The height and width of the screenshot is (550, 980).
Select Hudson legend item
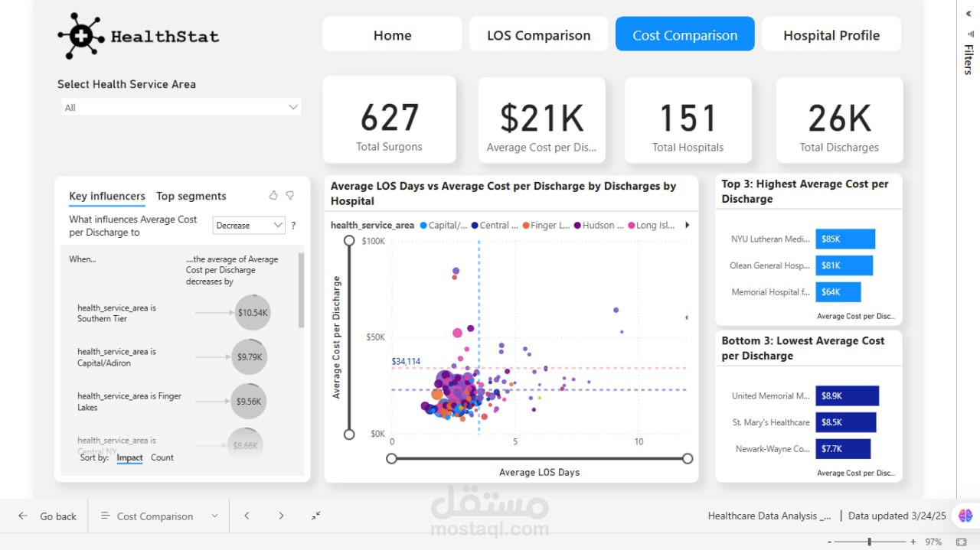(599, 226)
